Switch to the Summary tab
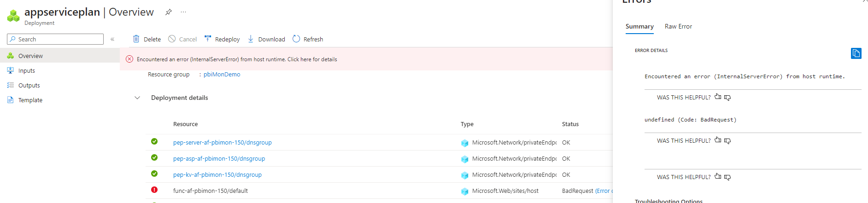This screenshot has height=203, width=868. point(639,26)
